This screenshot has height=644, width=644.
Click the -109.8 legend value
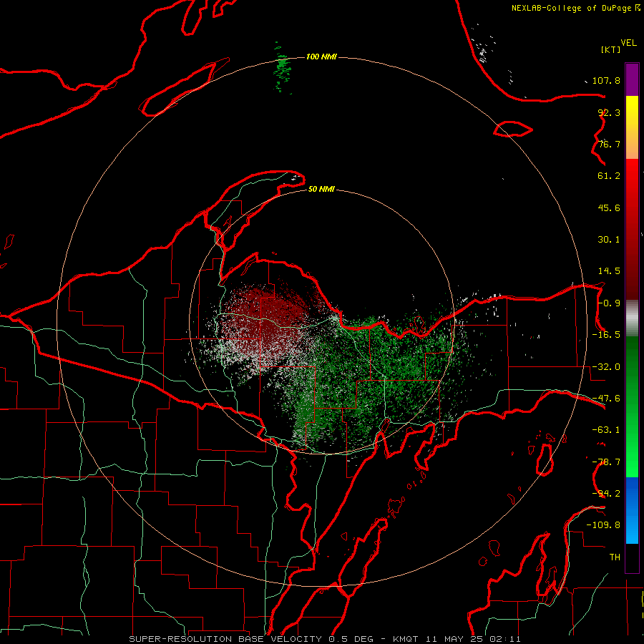(603, 525)
